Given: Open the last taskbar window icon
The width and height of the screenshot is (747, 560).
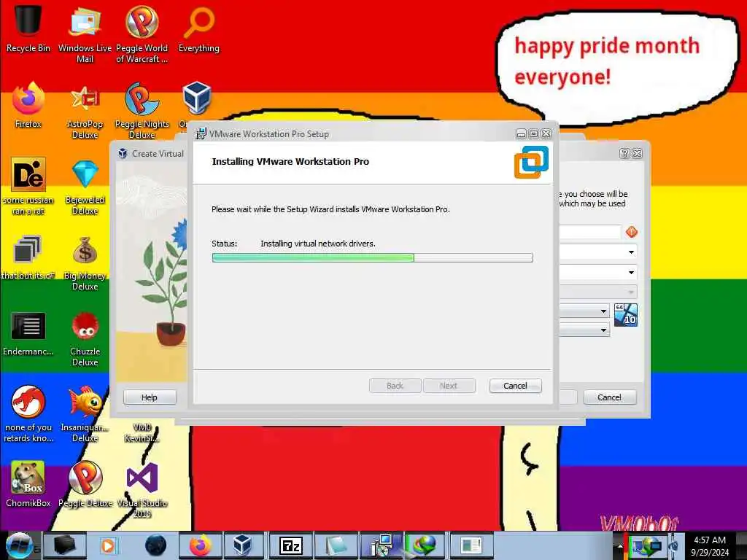Looking at the screenshot, I should 471,545.
